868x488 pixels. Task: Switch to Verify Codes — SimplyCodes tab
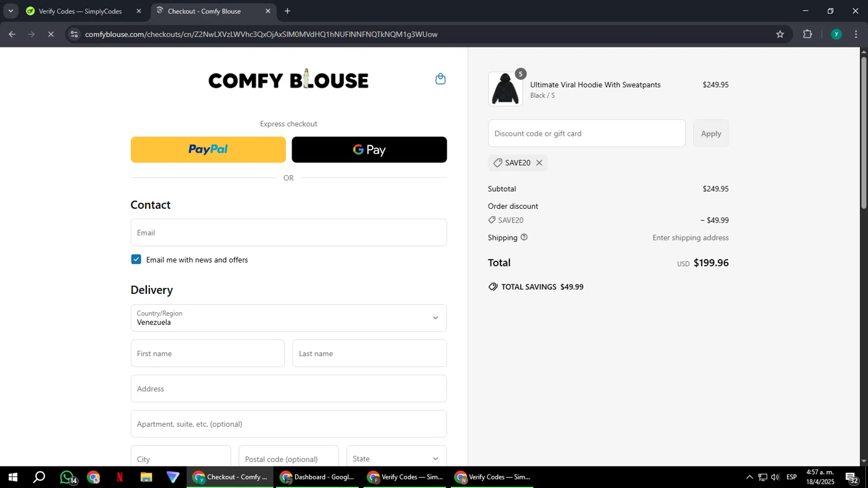80,11
